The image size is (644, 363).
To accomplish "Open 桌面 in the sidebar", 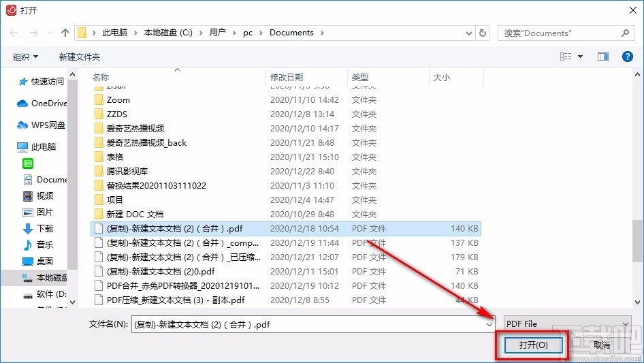I will click(38, 261).
